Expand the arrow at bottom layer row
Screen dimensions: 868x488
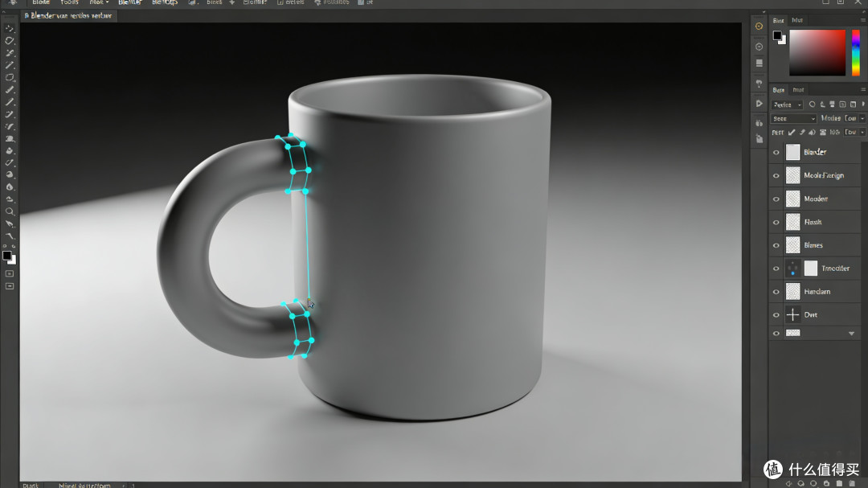click(x=851, y=334)
